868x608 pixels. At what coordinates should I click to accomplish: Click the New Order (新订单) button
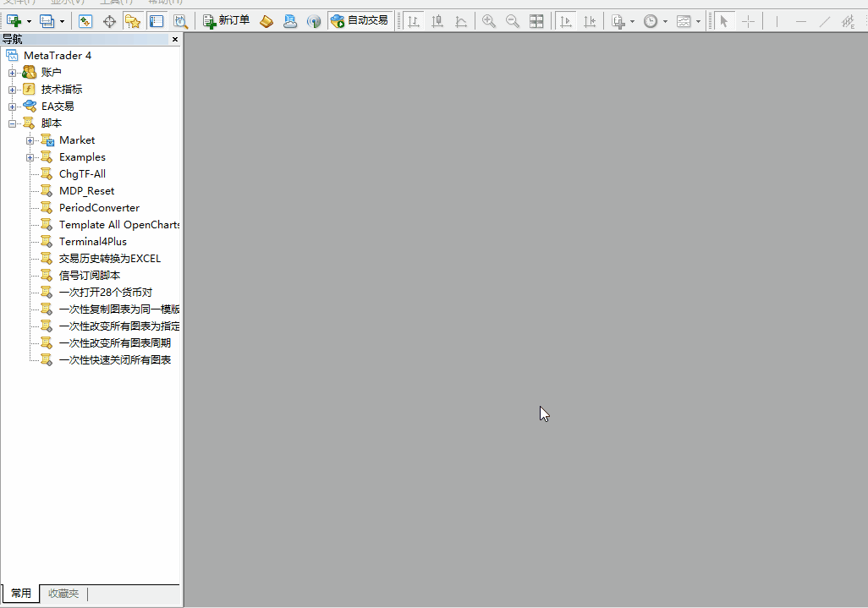pyautogui.click(x=227, y=20)
